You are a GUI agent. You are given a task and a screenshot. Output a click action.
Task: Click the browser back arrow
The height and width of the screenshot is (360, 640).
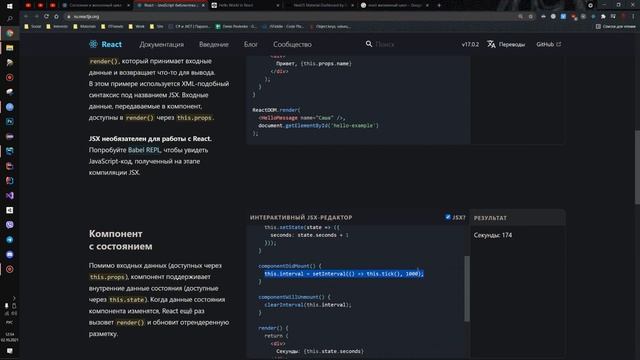pos(26,16)
